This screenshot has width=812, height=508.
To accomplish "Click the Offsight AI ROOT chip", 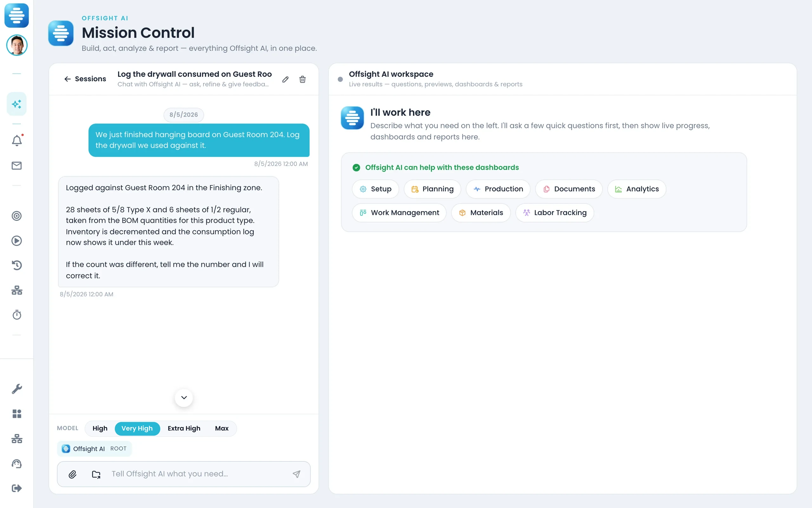I will 94,449.
